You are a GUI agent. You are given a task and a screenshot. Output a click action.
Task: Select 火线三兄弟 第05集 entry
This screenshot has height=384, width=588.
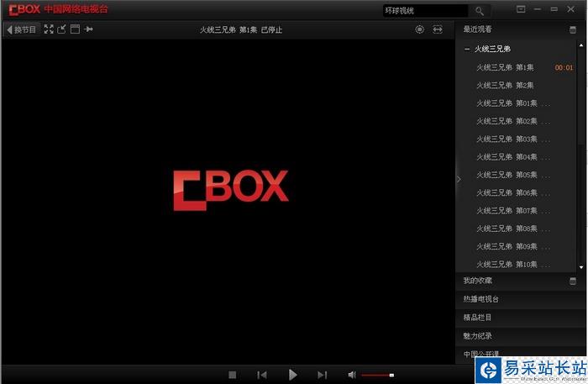(513, 175)
